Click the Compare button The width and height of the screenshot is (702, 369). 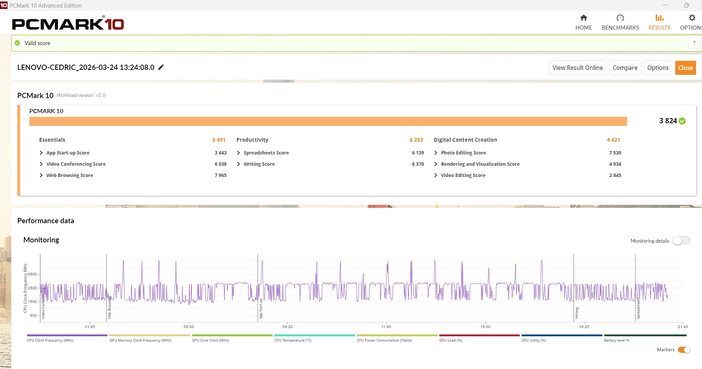(x=625, y=68)
